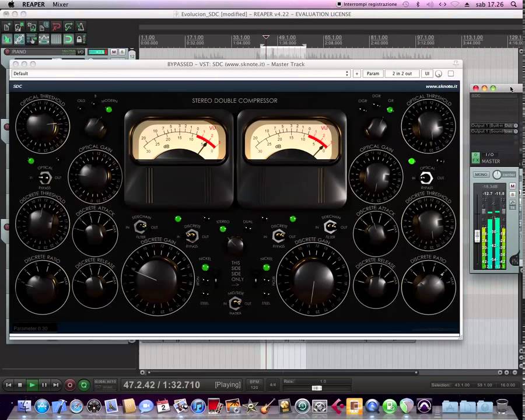Click the master volume fader handle

(x=477, y=236)
